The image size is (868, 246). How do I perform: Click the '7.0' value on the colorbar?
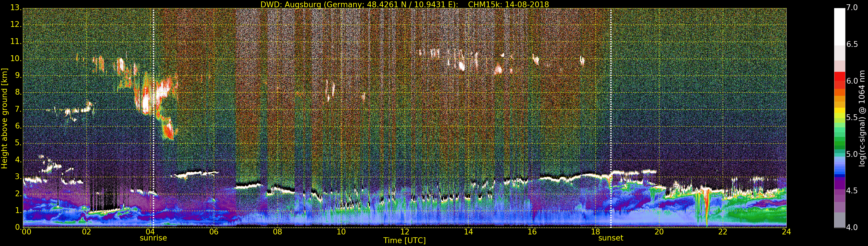tap(852, 8)
